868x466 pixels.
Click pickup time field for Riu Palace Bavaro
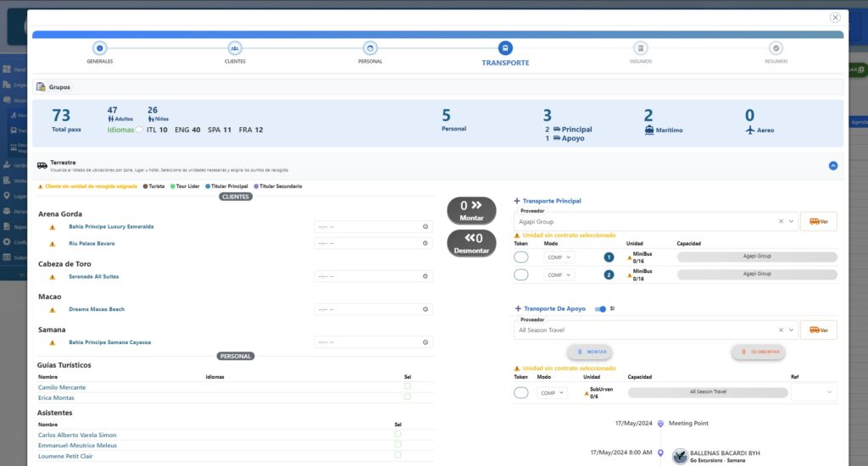[373, 243]
